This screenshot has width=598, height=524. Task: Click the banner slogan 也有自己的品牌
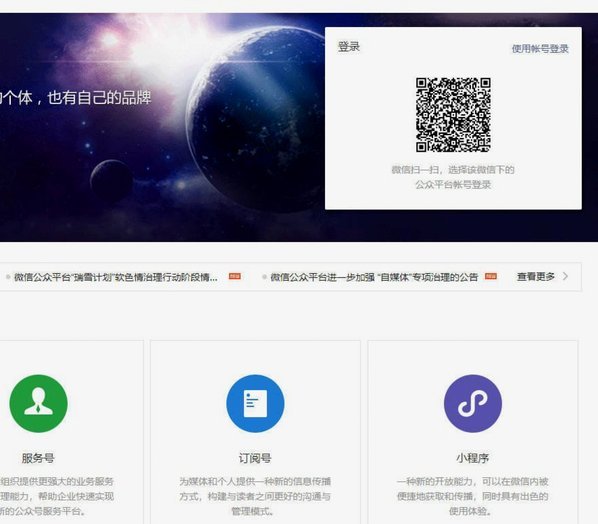[99, 98]
